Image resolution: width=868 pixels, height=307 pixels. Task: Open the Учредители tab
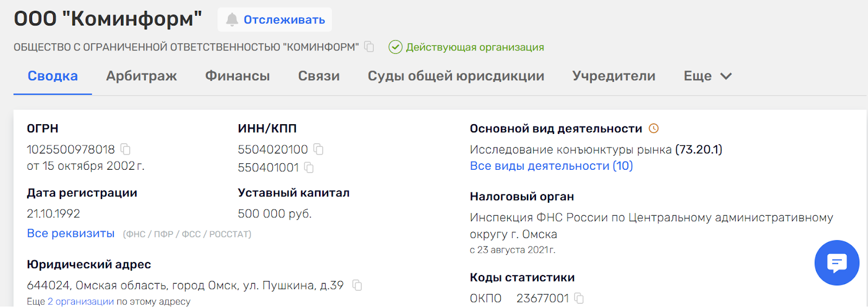tap(614, 76)
